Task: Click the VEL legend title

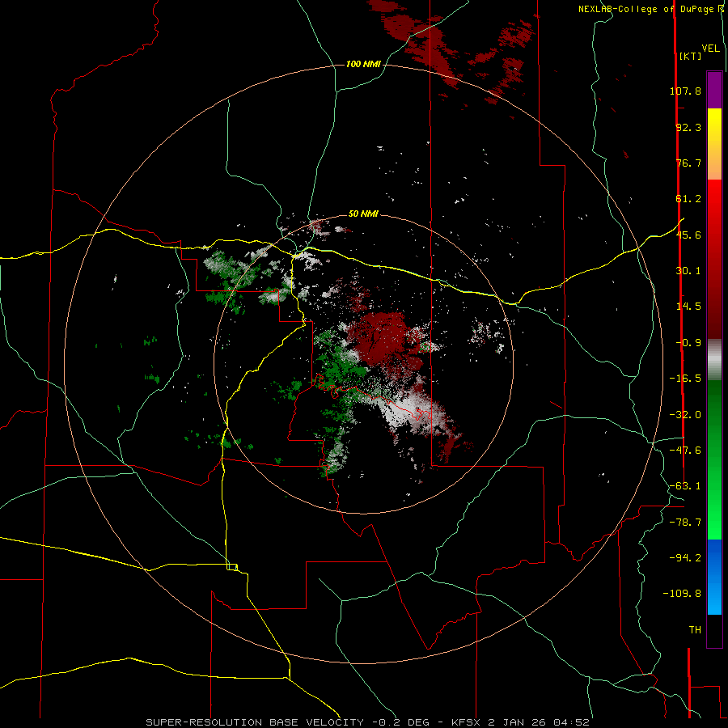Action: pyautogui.click(x=710, y=49)
